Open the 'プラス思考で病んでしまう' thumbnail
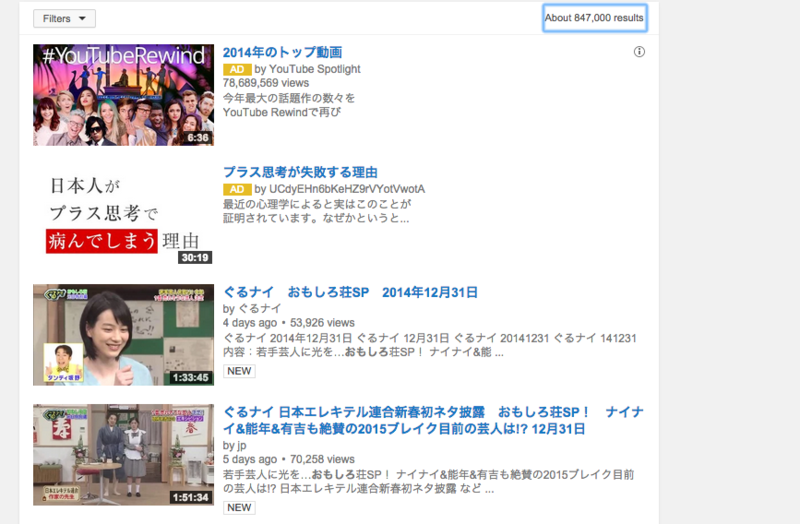 [123, 215]
